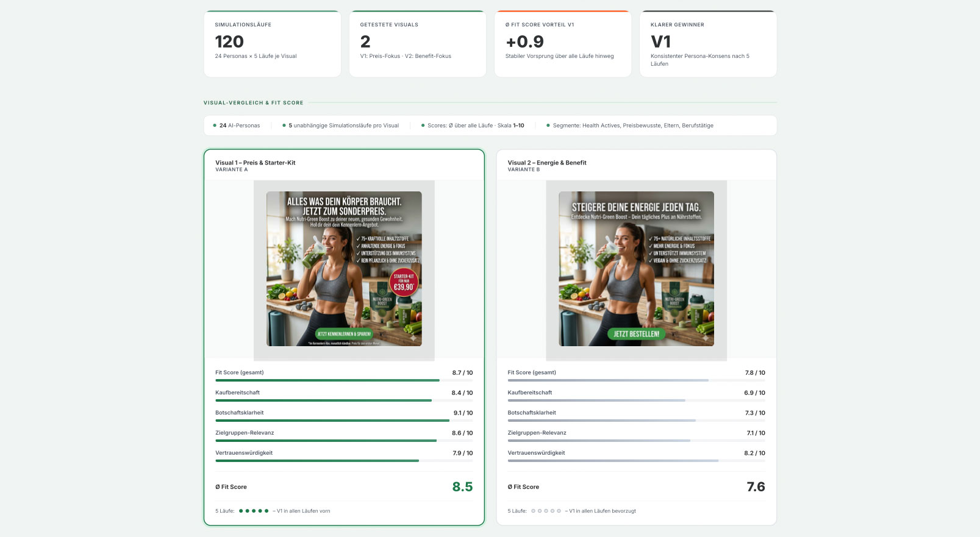Click the "2" value under Getestete Visuals
Viewport: 980px width, 537px height.
[365, 41]
